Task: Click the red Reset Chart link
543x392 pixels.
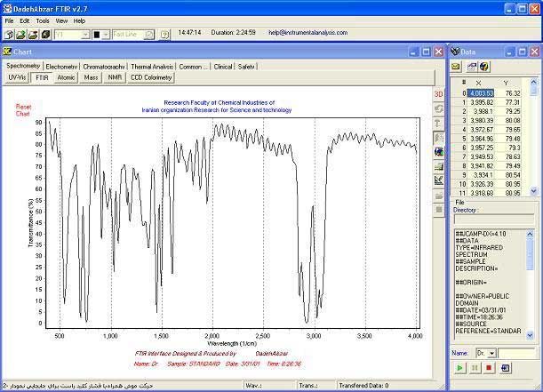Action: (x=23, y=110)
